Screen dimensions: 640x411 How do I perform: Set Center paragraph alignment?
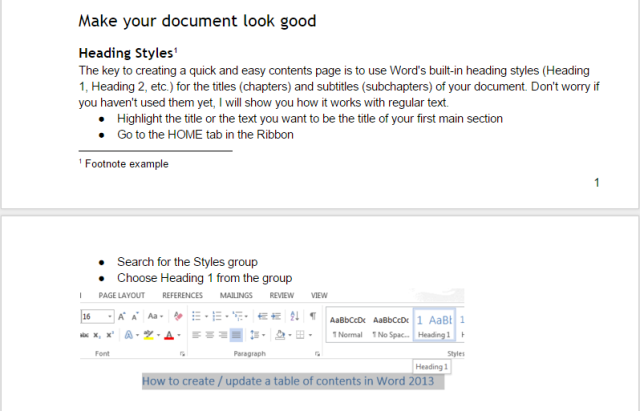click(210, 335)
